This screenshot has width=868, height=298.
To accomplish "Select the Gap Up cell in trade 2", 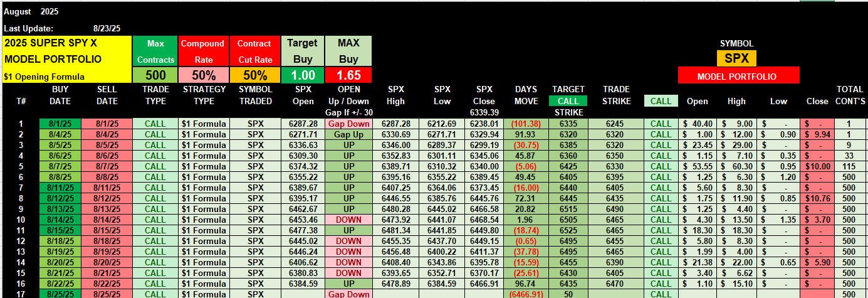I will pos(348,135).
